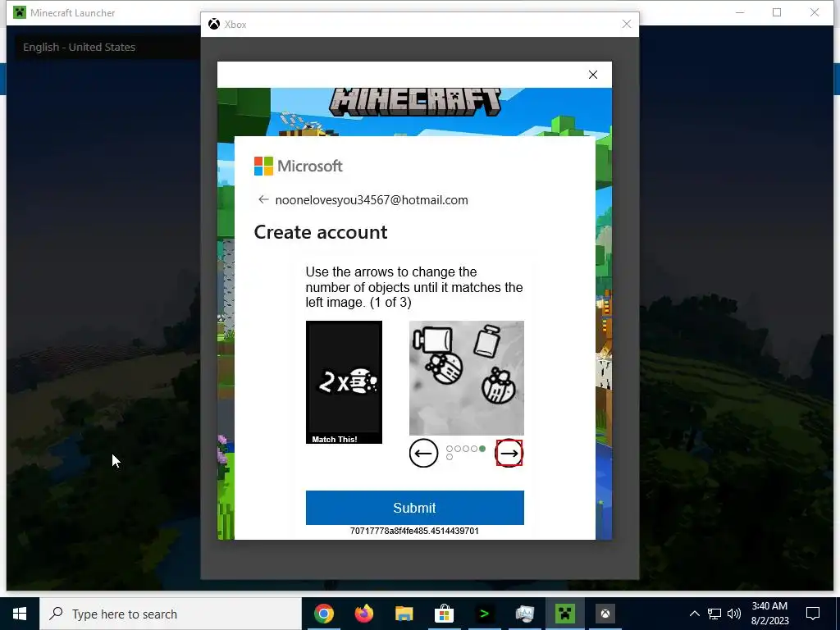Switch to Minecraft Launcher taskbar icon
840x630 pixels.
click(x=564, y=614)
